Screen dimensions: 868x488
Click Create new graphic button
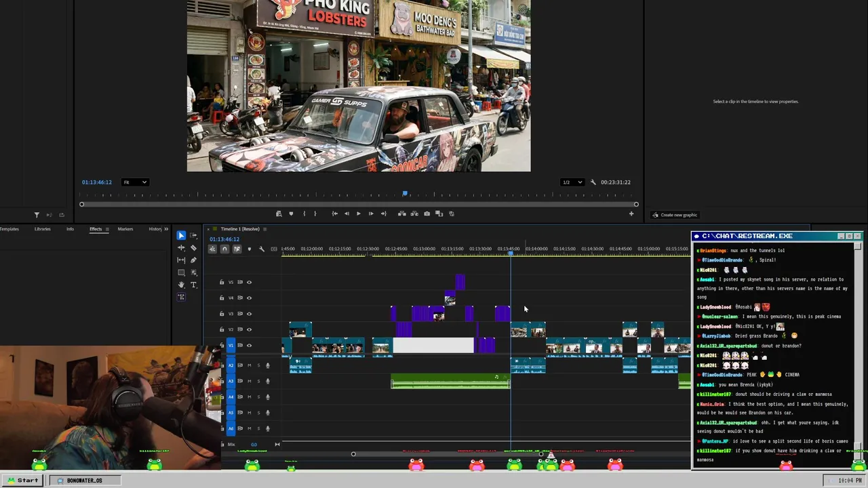(x=675, y=215)
